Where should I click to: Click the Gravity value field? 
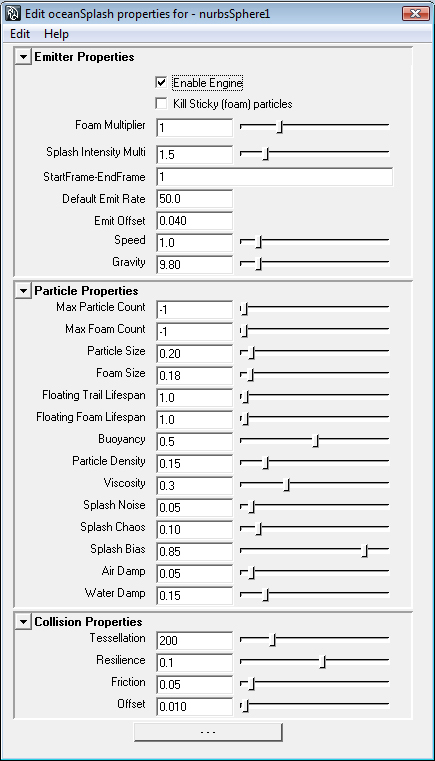[195, 265]
